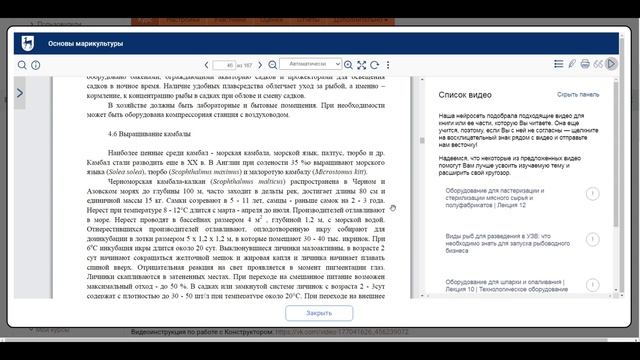Toggle the video list play button
640x360 pixels.
click(611, 64)
